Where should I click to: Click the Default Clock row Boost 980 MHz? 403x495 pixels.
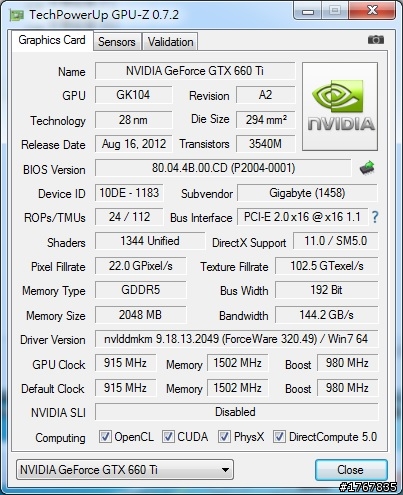pos(348,388)
